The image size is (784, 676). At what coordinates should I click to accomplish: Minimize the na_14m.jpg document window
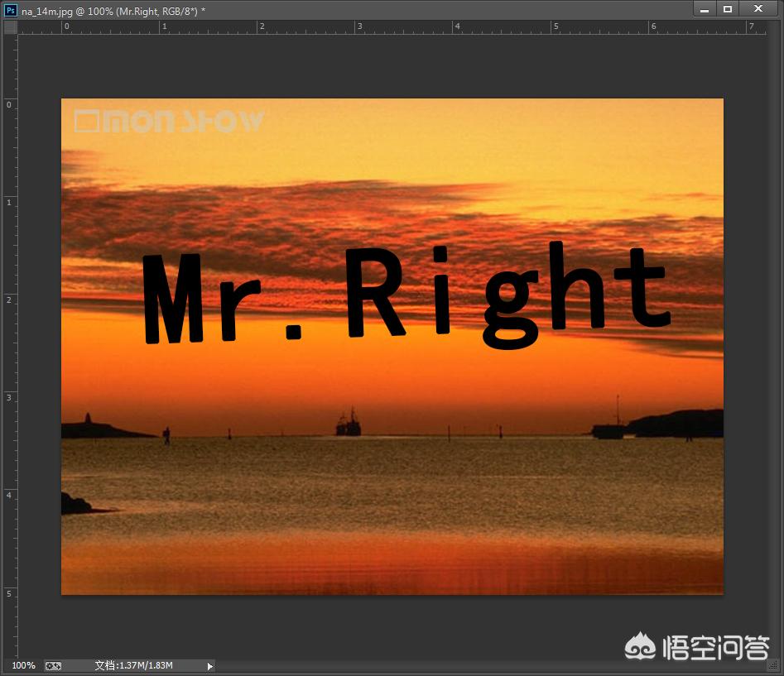[x=705, y=9]
